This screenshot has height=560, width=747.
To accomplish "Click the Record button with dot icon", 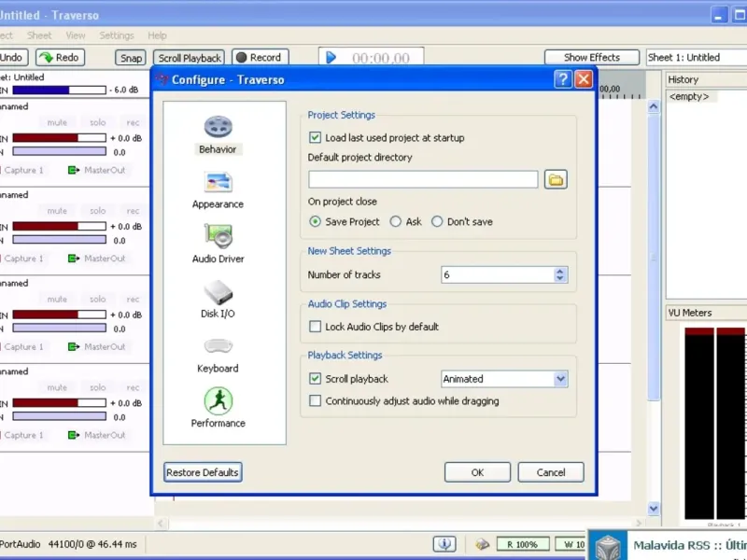I will coord(261,58).
